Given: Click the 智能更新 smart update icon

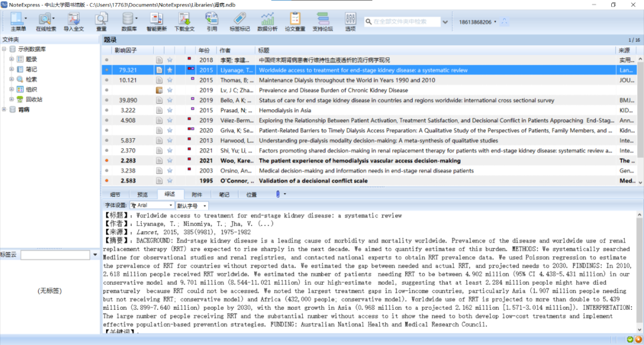Looking at the screenshot, I should (x=156, y=21).
